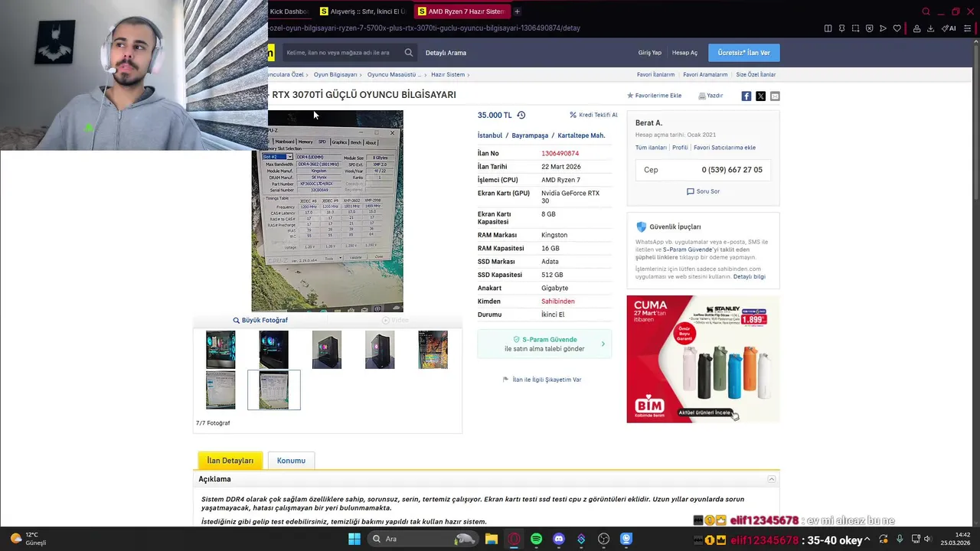Launch the Aria AI icon
This screenshot has height=551, width=980.
(x=949, y=28)
